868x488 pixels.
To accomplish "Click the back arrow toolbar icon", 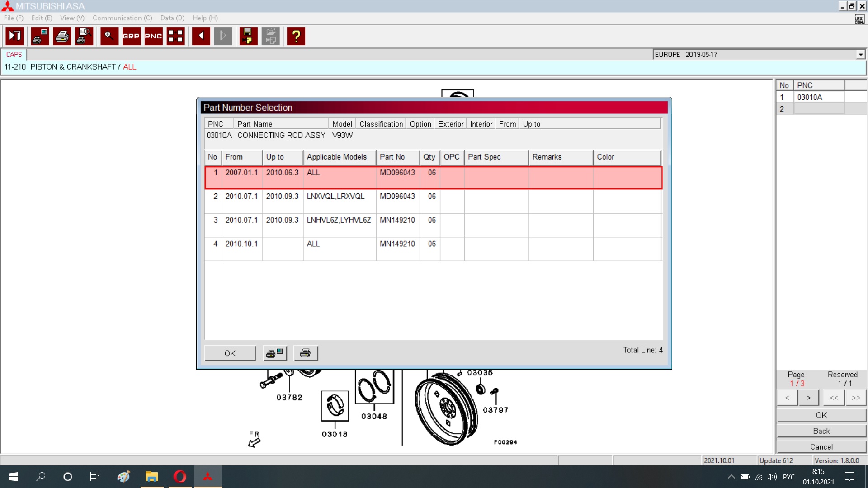I will click(x=201, y=36).
